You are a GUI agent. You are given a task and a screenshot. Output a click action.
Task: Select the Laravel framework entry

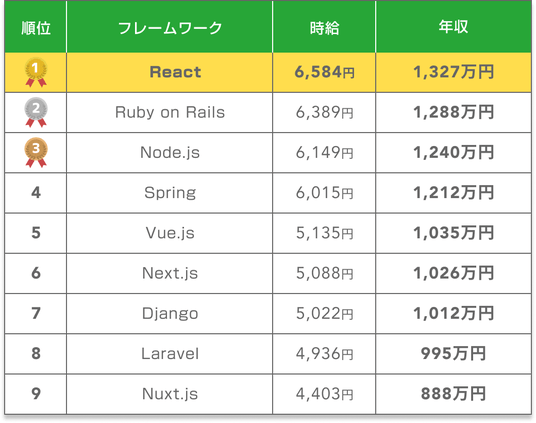pos(170,354)
